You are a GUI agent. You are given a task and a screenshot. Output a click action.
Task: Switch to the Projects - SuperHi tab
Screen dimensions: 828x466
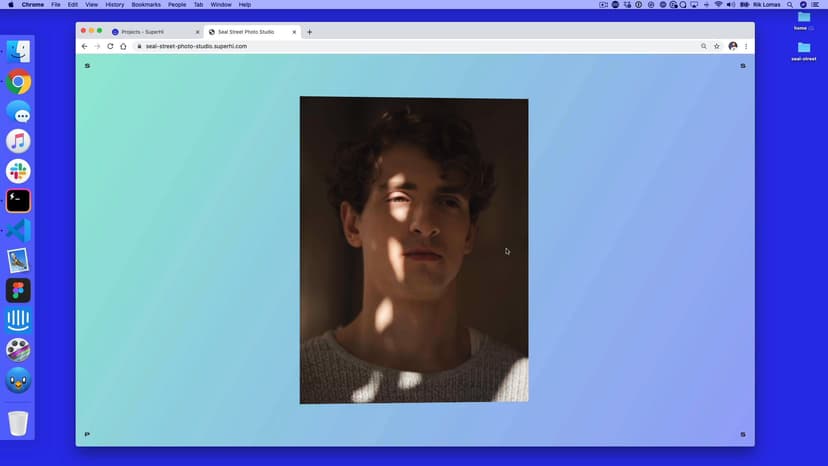point(150,32)
